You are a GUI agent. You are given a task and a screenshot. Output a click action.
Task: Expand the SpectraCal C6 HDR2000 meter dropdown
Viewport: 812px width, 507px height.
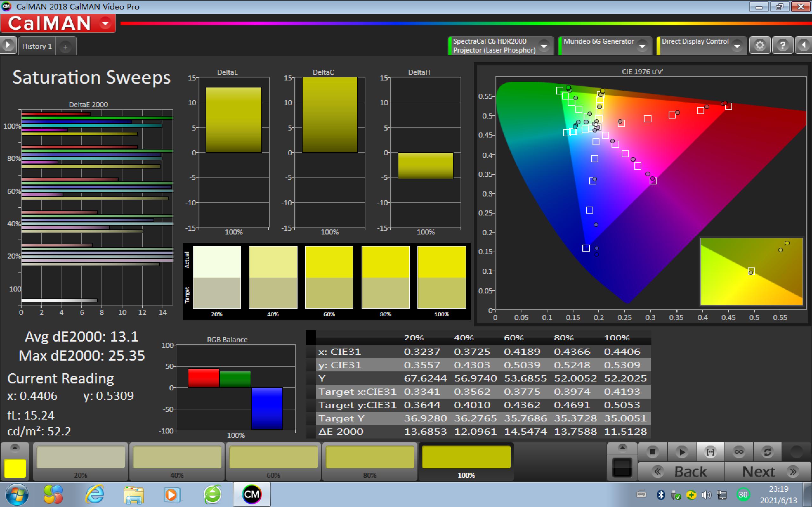[x=544, y=46]
